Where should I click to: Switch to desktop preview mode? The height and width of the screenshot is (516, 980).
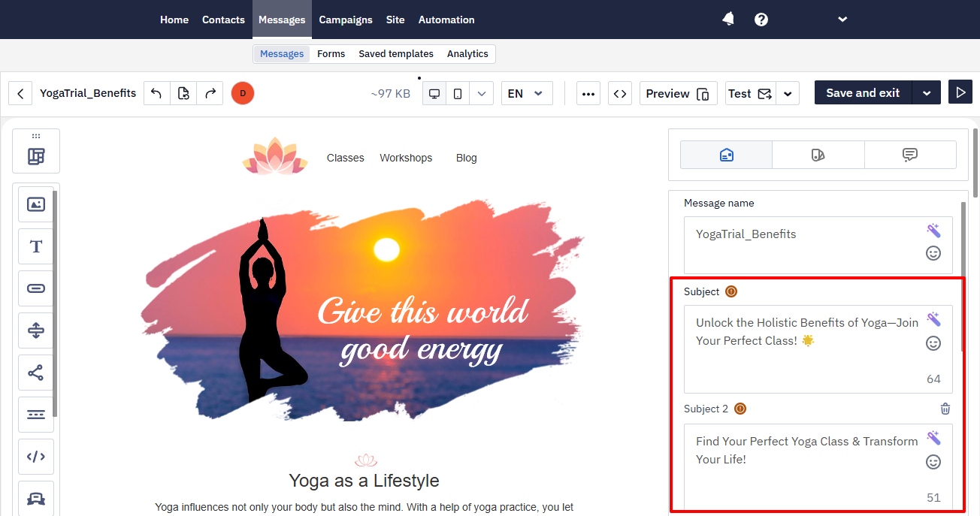(x=434, y=93)
